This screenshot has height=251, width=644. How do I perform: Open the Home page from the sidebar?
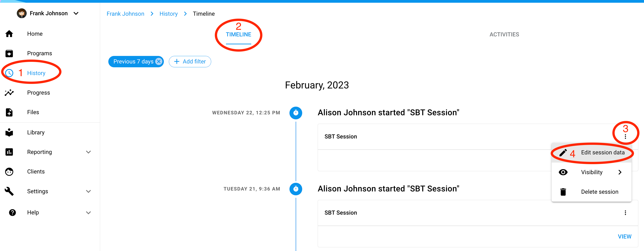35,34
